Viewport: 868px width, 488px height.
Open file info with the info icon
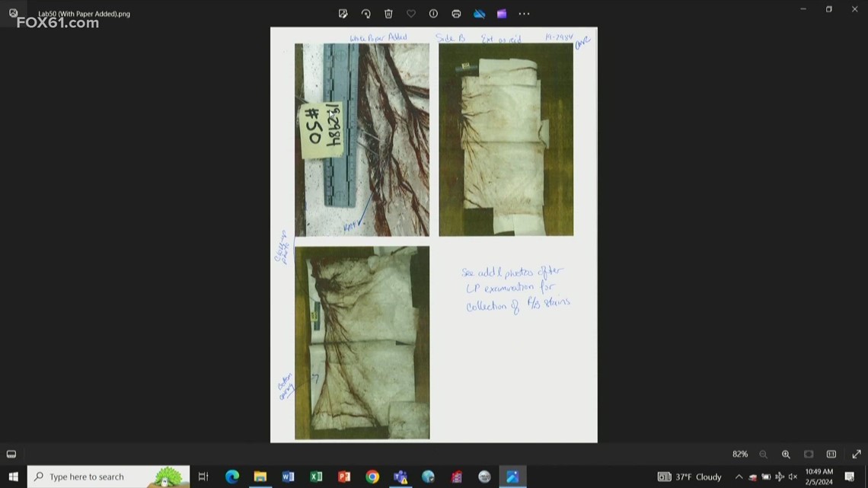[435, 13]
